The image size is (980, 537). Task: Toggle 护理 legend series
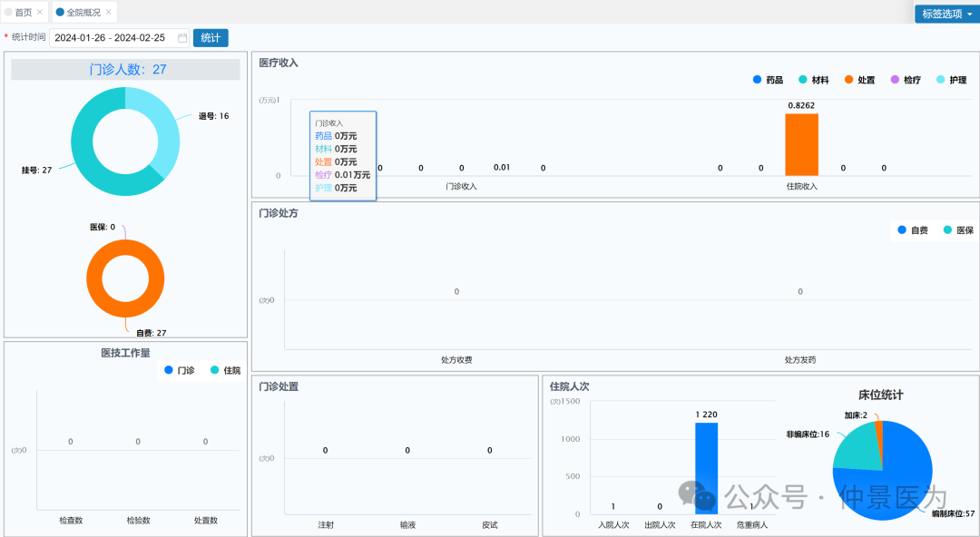point(951,80)
